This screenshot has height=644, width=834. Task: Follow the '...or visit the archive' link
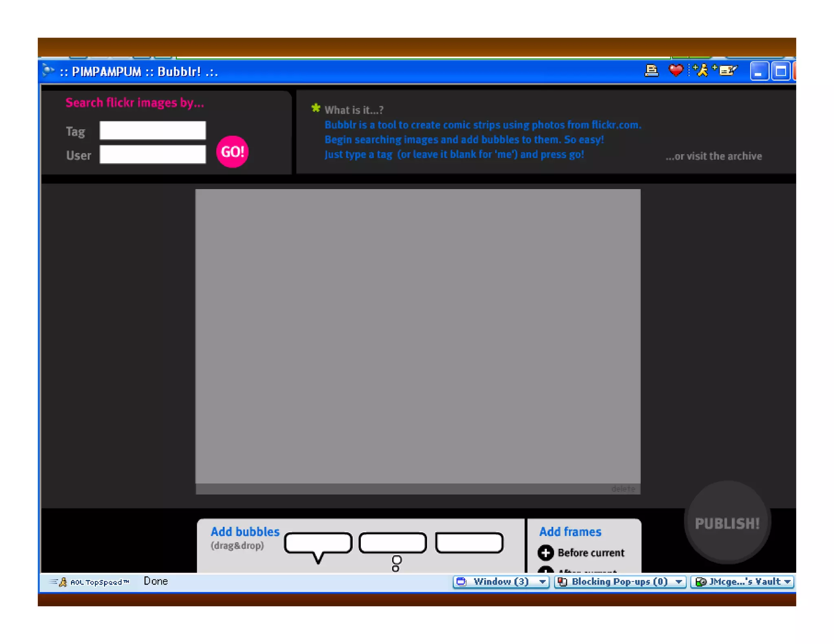713,156
